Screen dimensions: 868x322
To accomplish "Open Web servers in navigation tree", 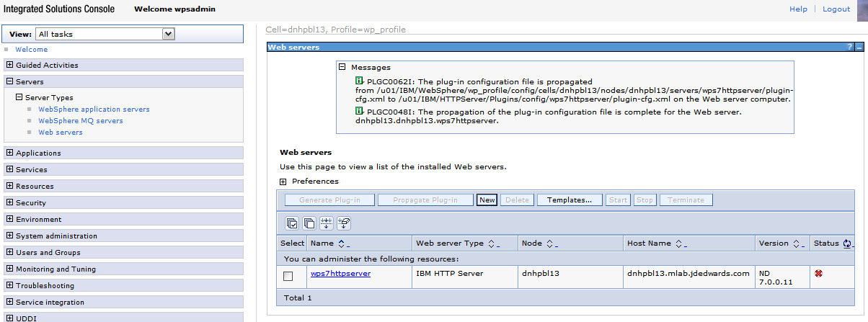I will point(61,133).
